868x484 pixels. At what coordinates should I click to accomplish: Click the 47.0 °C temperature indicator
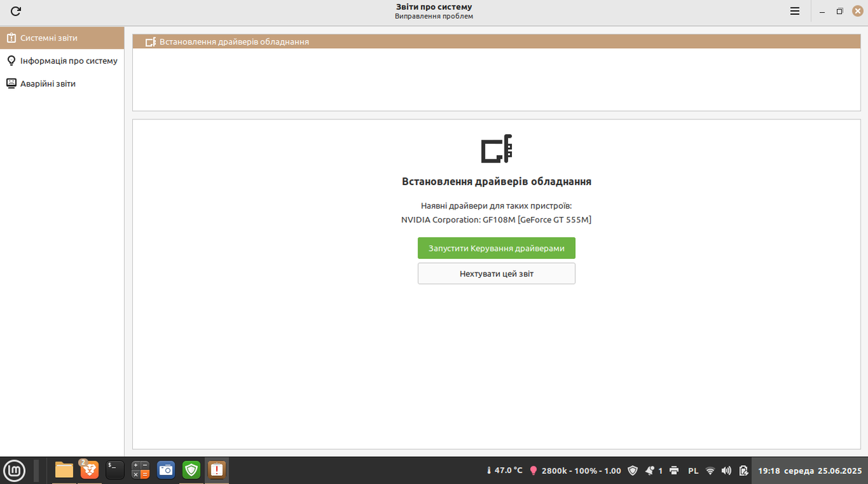tap(505, 470)
